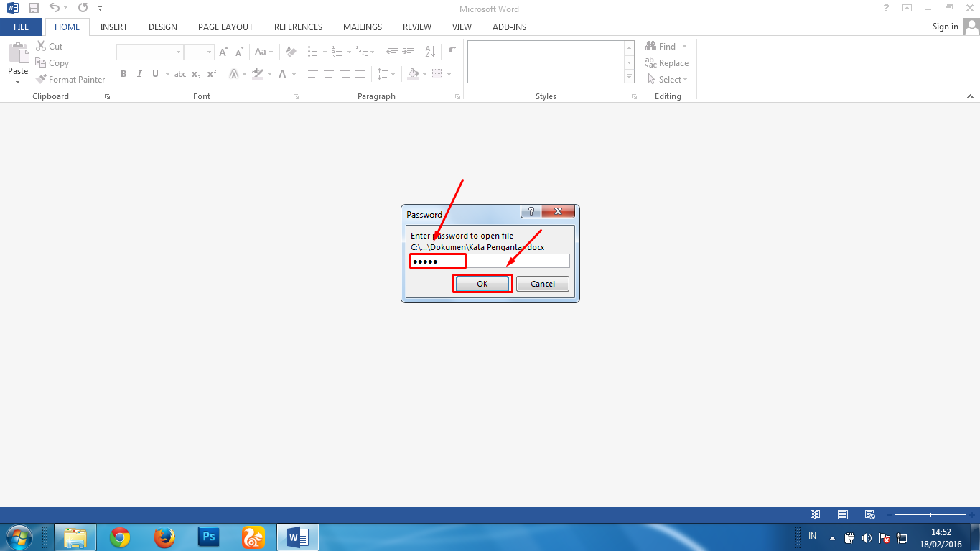This screenshot has width=980, height=551.
Task: Undo the last action
Action: tap(55, 8)
